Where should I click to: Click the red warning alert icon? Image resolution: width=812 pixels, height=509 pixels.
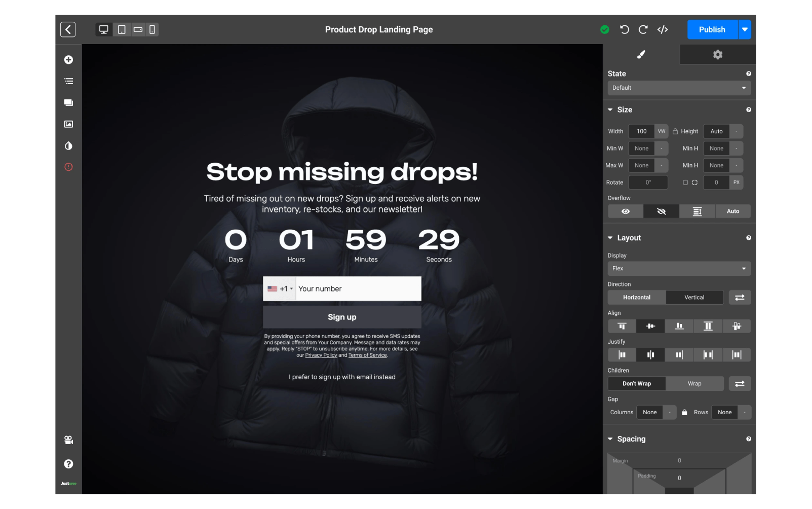tap(68, 167)
